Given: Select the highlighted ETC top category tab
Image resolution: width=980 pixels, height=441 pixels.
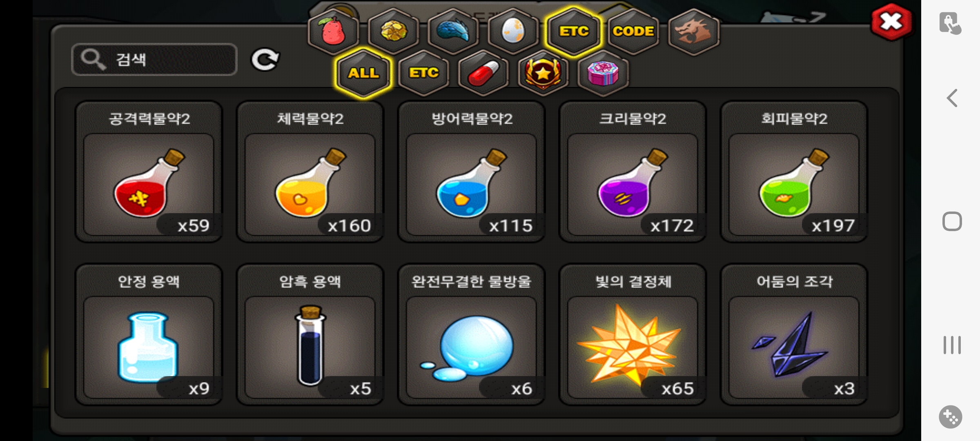Looking at the screenshot, I should [574, 31].
